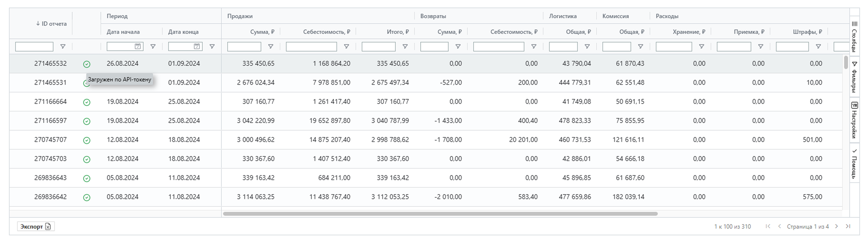Open filter options for Себестоимость продаж column

[x=346, y=46]
